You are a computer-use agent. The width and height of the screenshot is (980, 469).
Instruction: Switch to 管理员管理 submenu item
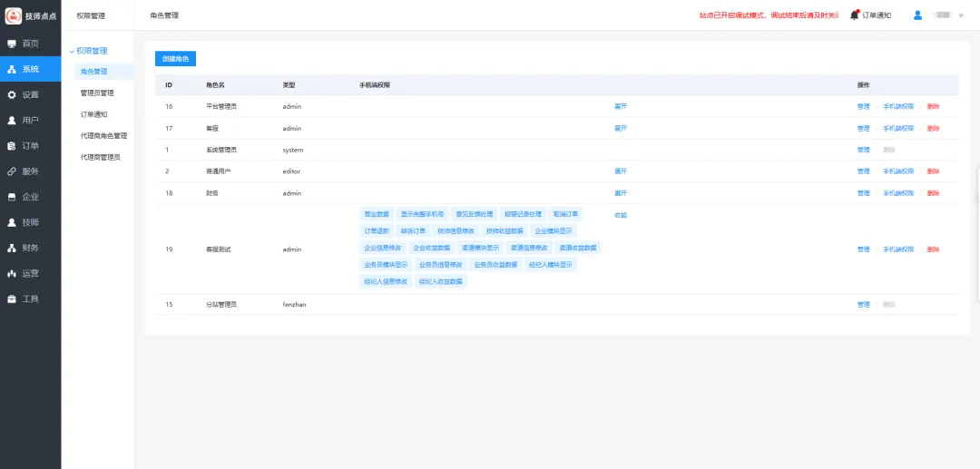click(x=97, y=93)
